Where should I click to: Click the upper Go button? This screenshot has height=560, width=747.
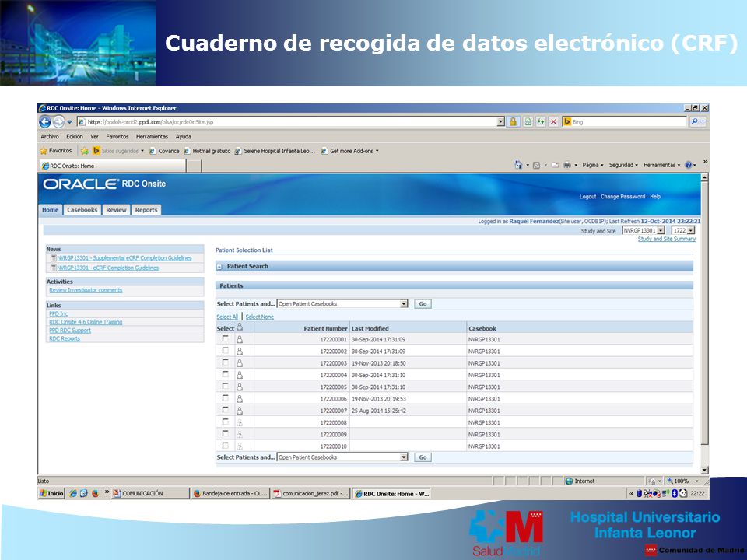tap(423, 304)
